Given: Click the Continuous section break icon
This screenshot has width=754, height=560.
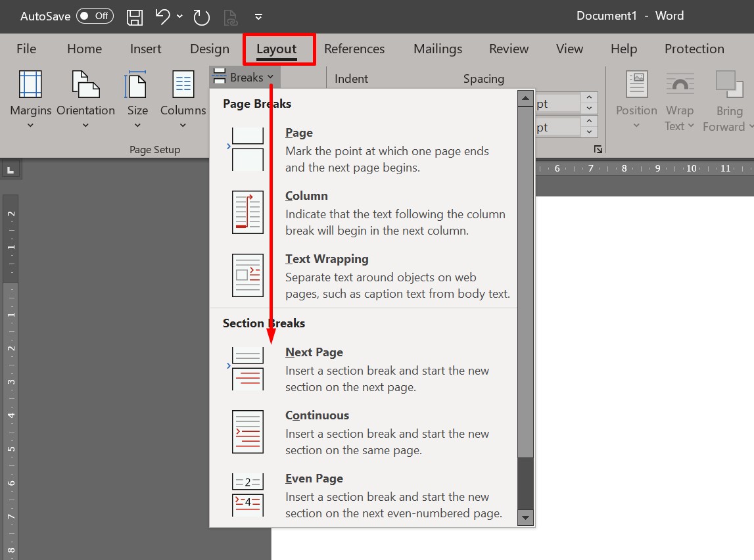Looking at the screenshot, I should 248,432.
